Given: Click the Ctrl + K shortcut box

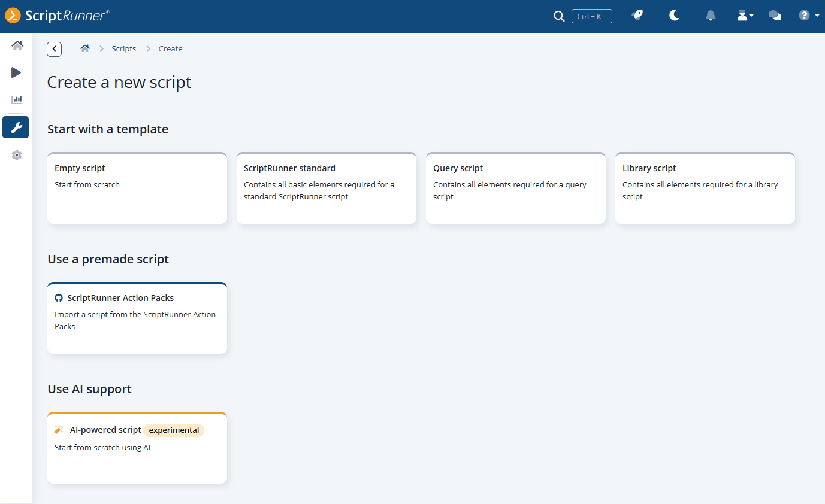Looking at the screenshot, I should coord(591,16).
